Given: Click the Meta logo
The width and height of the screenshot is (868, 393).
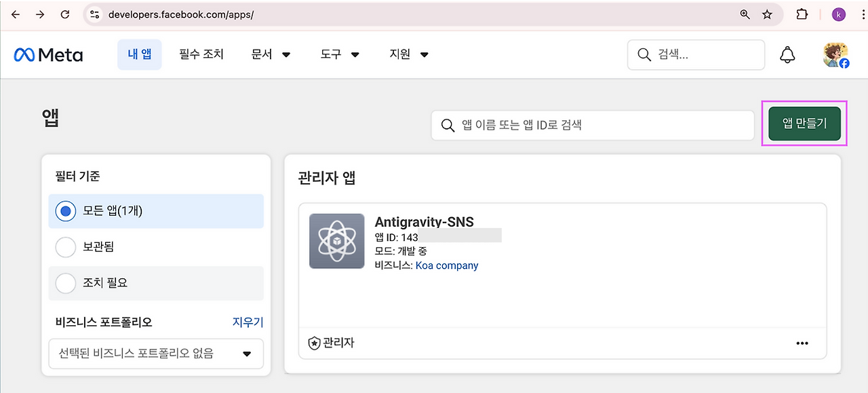Looking at the screenshot, I should [48, 54].
